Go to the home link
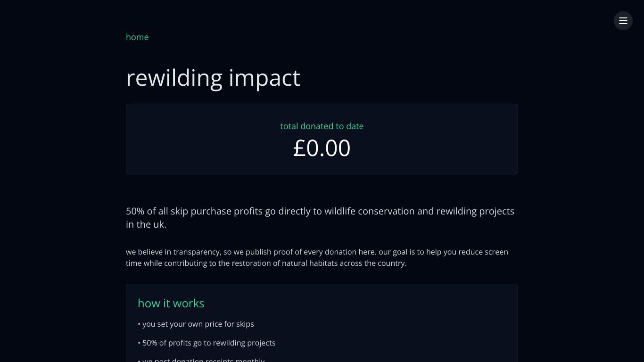Image resolution: width=644 pixels, height=362 pixels. pos(137,37)
